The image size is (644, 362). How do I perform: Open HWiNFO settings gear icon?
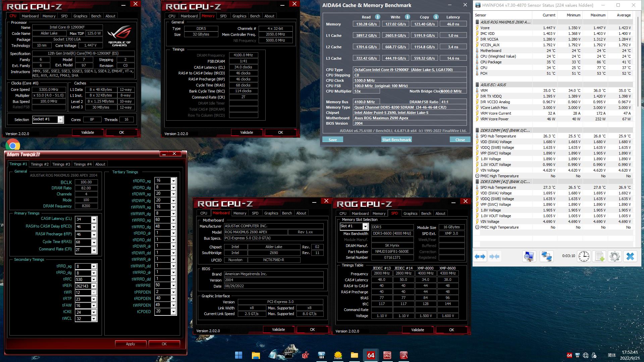coord(614,257)
